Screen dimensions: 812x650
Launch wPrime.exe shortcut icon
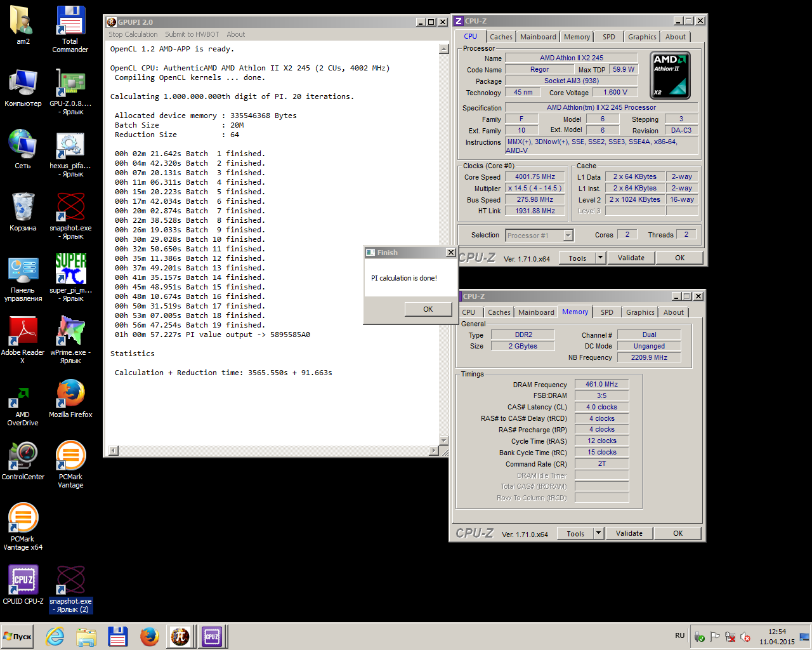[70, 331]
